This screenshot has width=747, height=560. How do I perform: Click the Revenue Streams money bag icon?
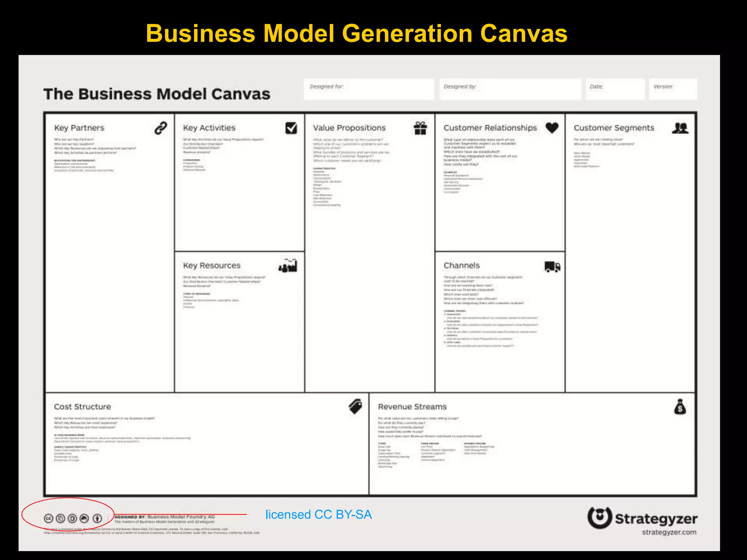[x=680, y=407]
